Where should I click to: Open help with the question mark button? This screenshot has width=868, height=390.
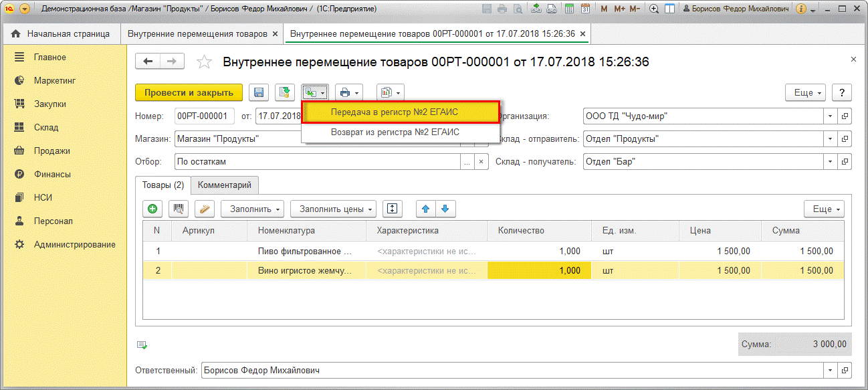(842, 92)
